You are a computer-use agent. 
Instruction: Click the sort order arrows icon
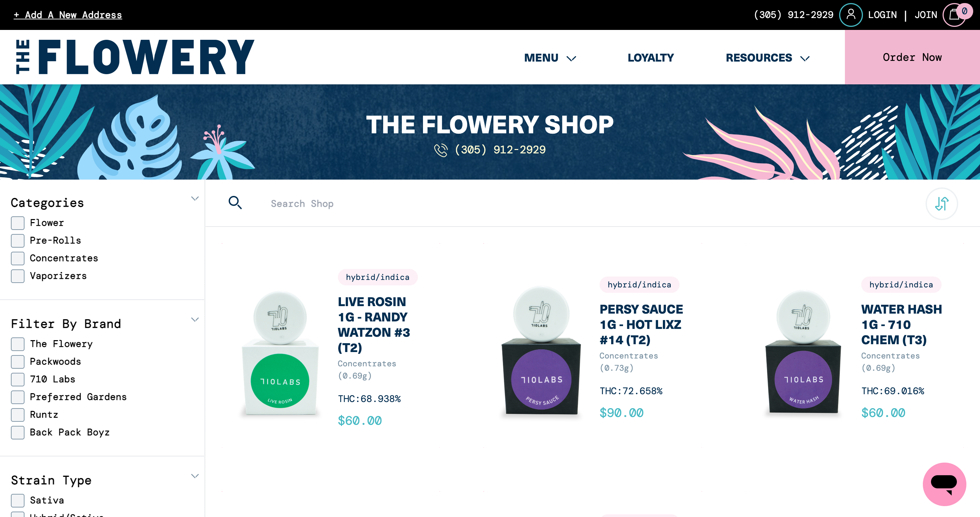[x=942, y=204]
